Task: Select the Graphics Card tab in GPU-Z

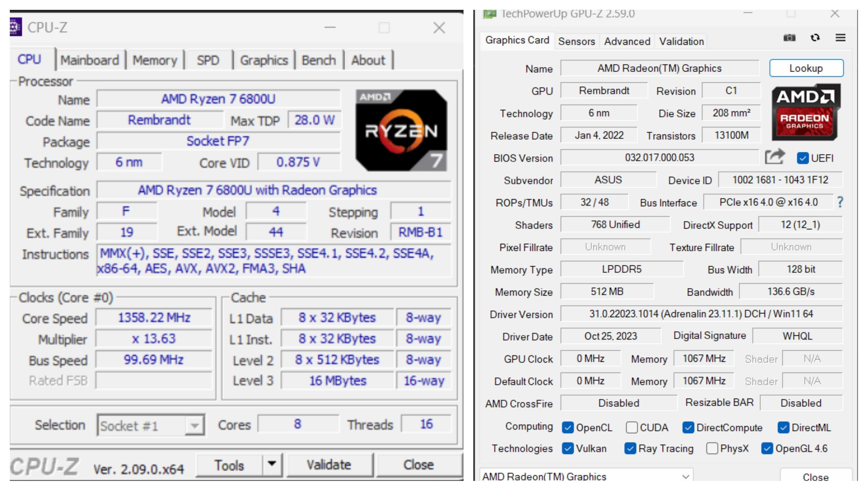Action: [x=517, y=40]
